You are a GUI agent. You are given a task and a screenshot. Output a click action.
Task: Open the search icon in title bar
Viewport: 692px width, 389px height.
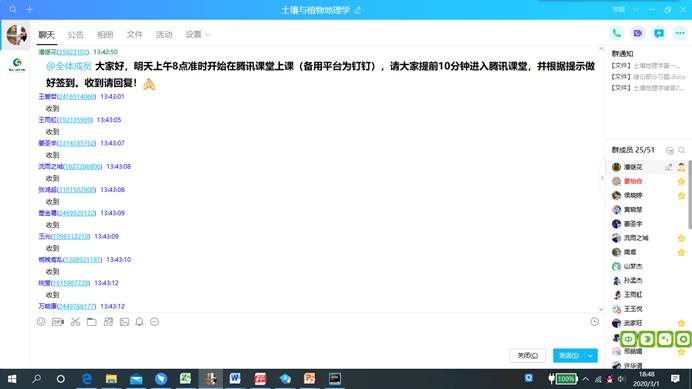[12, 9]
